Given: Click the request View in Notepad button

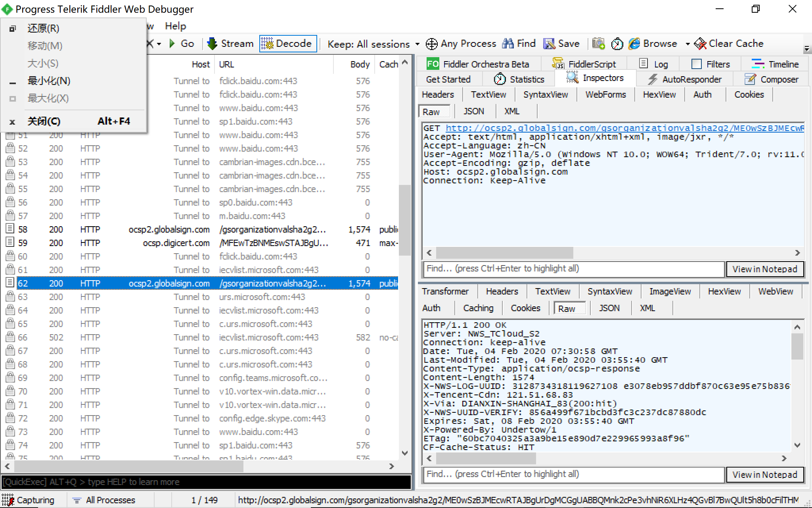Looking at the screenshot, I should (764, 269).
